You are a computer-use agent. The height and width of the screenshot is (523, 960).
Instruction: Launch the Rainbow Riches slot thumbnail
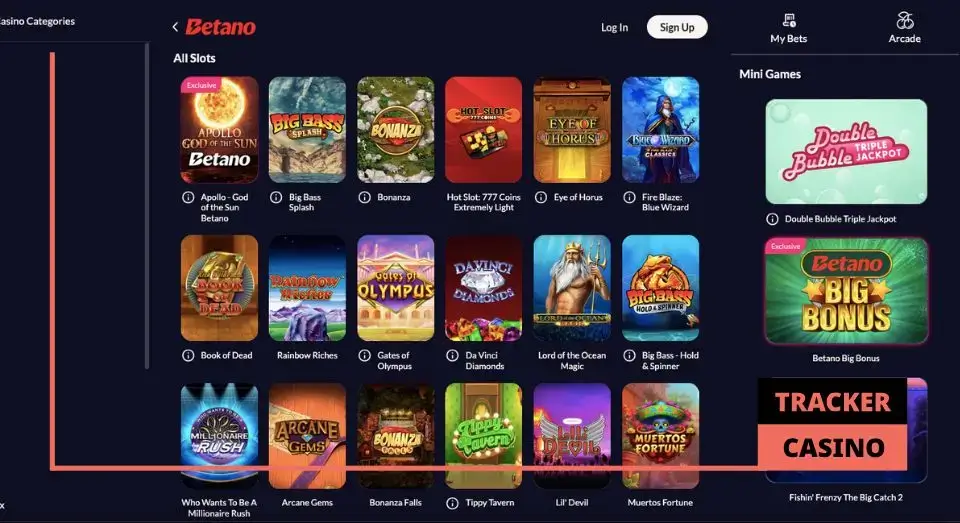point(307,288)
